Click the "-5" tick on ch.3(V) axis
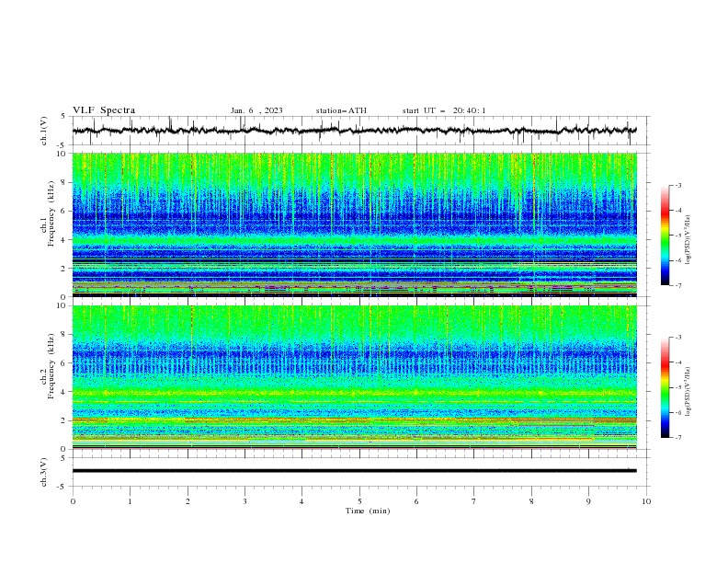This screenshot has width=728, height=563. pos(63,487)
